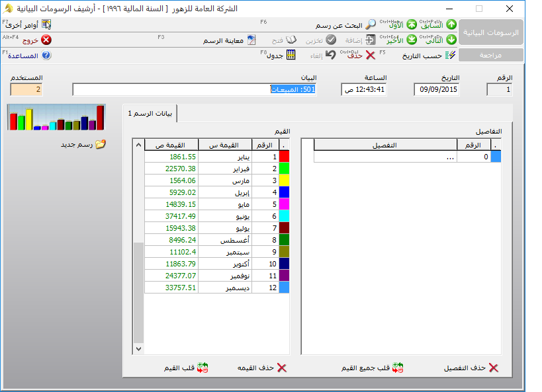The image size is (542, 392).
Task: Select the red color swatch for يناير
Action: (x=284, y=157)
